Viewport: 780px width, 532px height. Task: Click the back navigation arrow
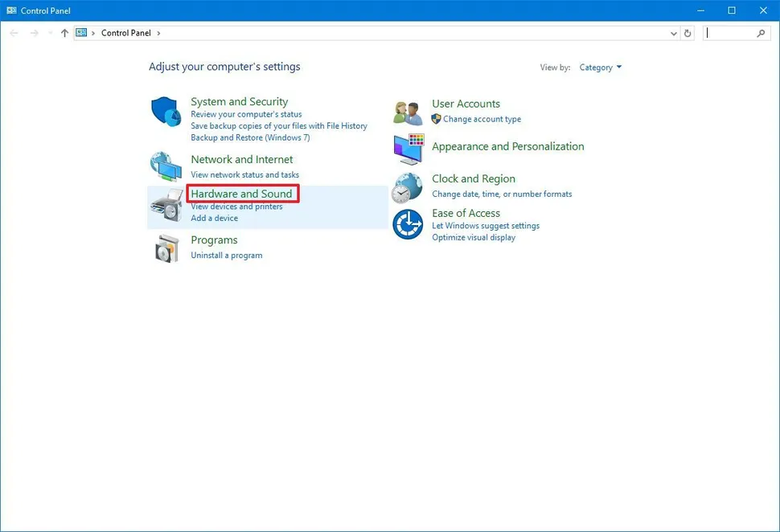[14, 33]
